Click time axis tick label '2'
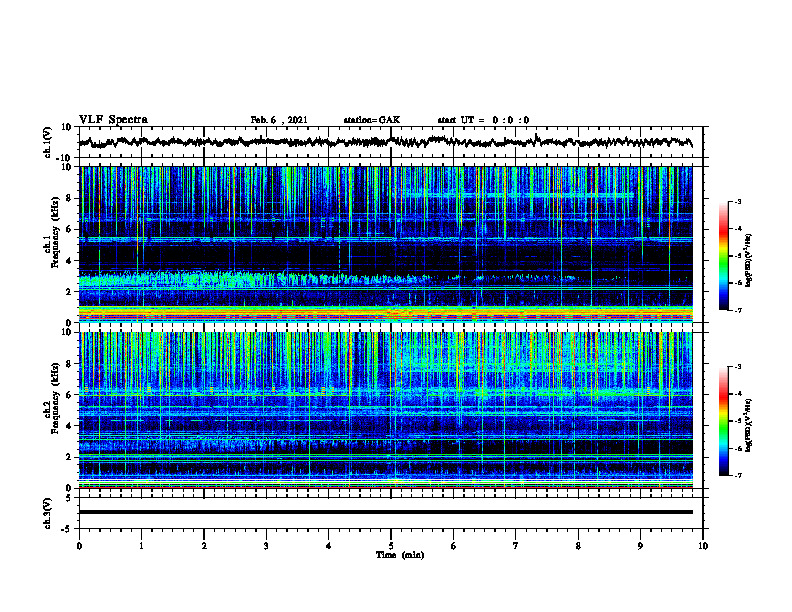The image size is (792, 612). [204, 546]
